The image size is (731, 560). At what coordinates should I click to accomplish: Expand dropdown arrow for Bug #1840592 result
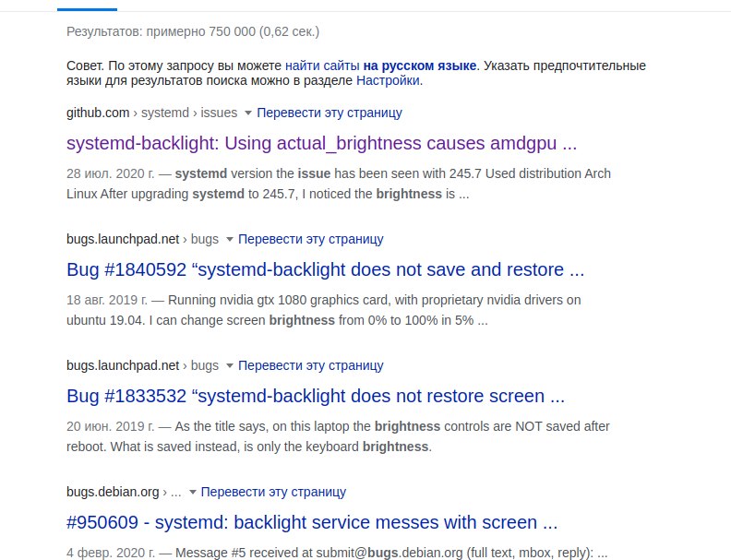pyautogui.click(x=230, y=240)
